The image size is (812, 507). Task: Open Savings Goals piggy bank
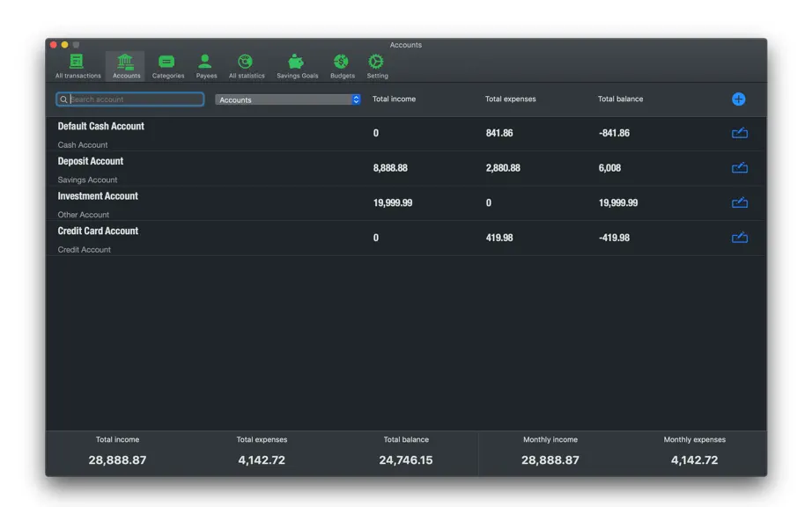[298, 66]
